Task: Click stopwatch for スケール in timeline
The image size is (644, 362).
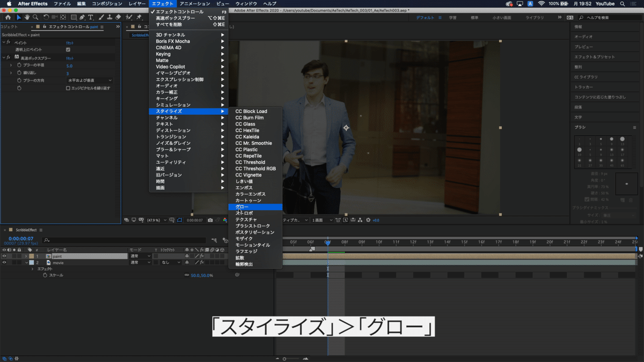Action: (x=45, y=275)
